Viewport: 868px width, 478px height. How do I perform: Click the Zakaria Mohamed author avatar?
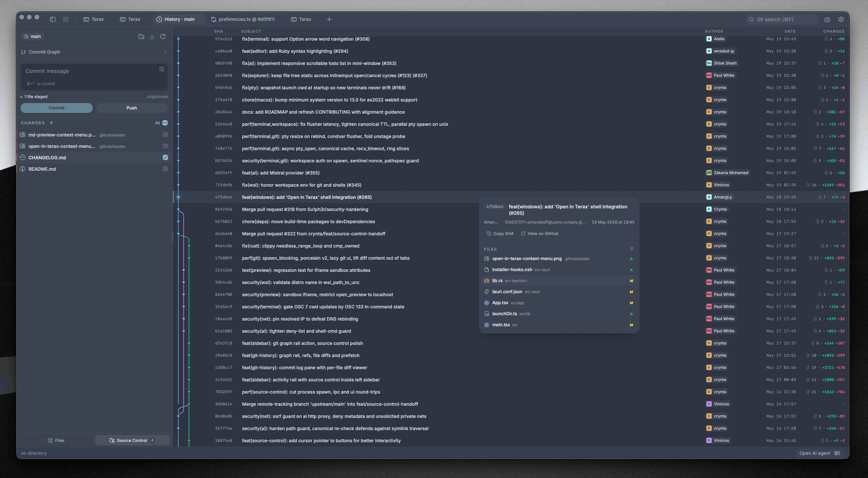(709, 173)
